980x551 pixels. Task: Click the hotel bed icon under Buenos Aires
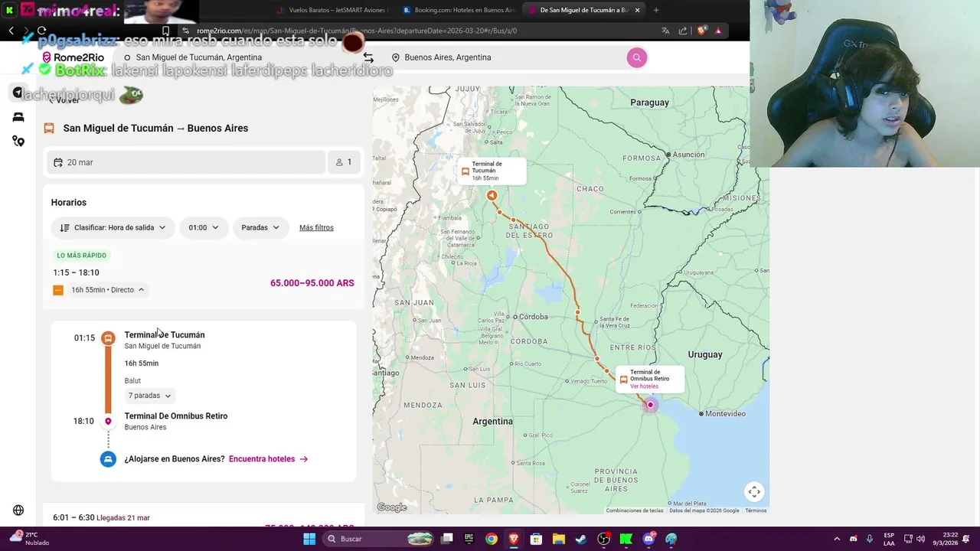pos(108,459)
